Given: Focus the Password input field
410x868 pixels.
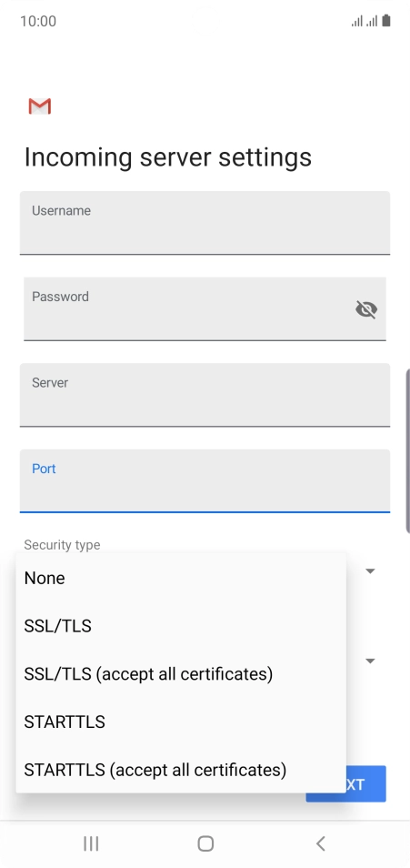Looking at the screenshot, I should click(x=205, y=308).
